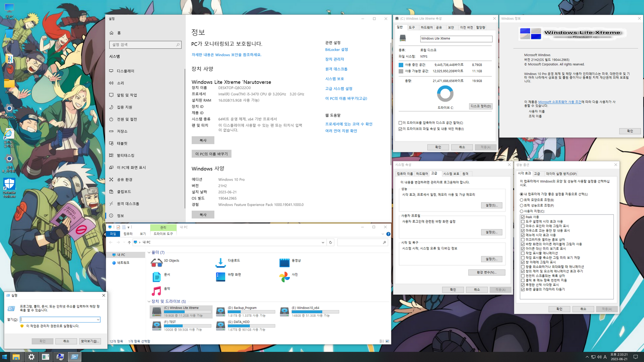Open the recent locations dropdown in Explorer

point(124,242)
